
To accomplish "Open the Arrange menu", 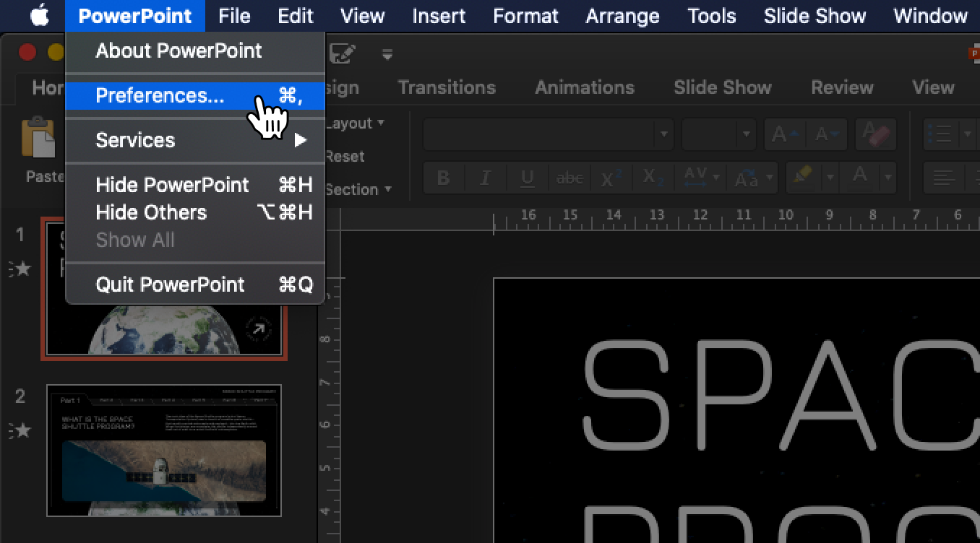I will click(x=622, y=16).
